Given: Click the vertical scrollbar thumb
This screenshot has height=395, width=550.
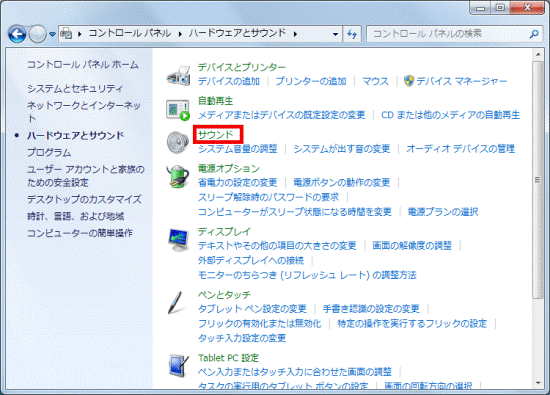Looking at the screenshot, I should pyautogui.click(x=537, y=180).
